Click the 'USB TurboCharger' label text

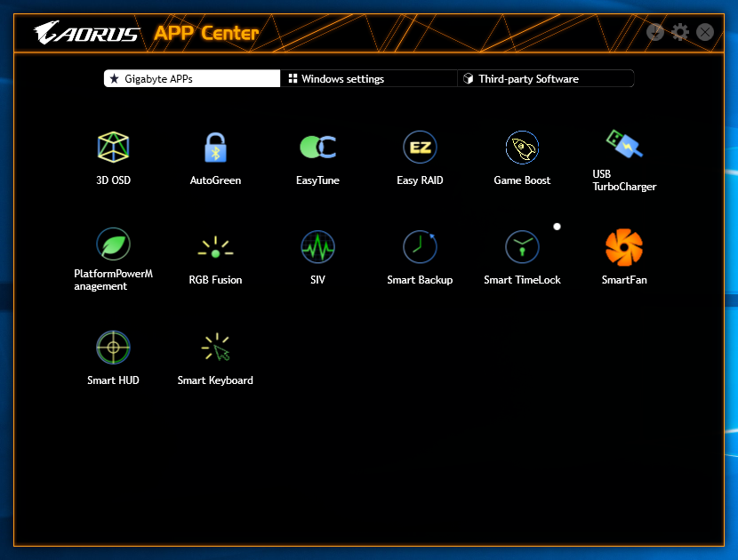[x=624, y=180]
